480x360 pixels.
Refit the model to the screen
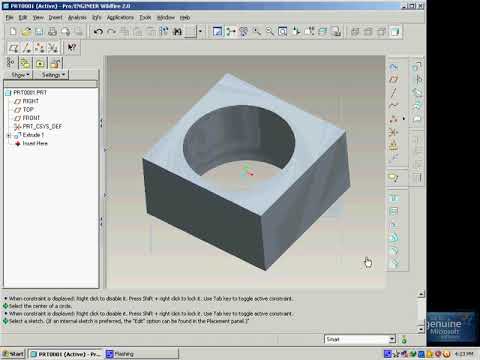[x=283, y=31]
